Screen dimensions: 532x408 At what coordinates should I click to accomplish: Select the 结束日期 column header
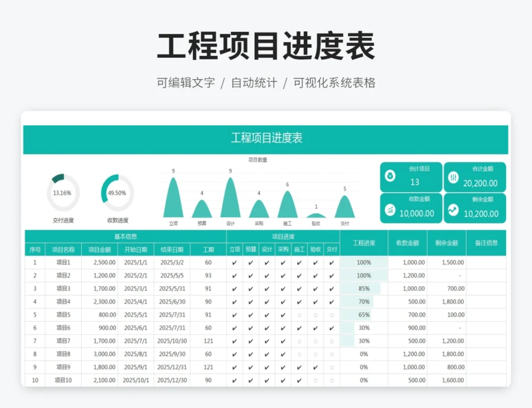point(172,250)
